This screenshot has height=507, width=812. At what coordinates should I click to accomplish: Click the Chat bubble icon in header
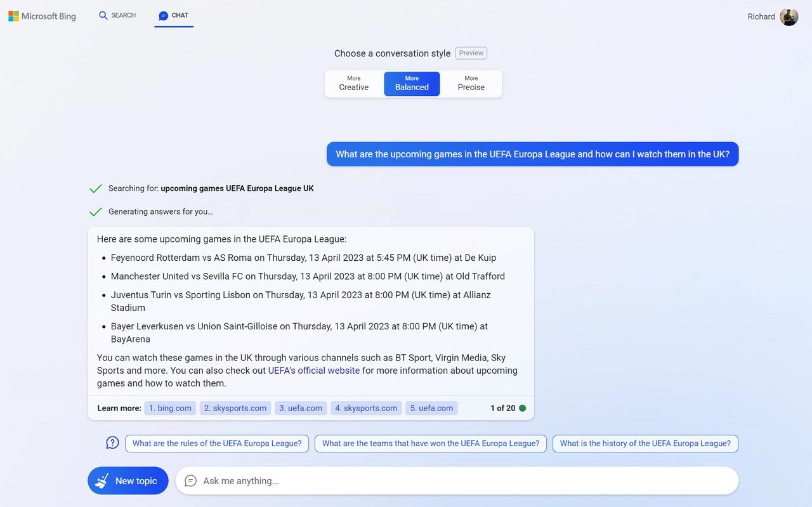point(163,15)
